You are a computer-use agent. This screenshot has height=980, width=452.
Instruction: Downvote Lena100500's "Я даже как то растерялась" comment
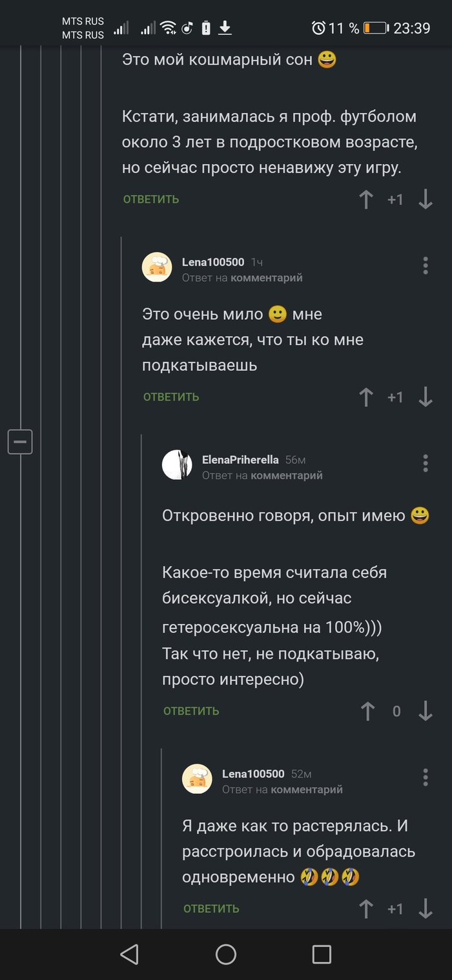pyautogui.click(x=425, y=909)
